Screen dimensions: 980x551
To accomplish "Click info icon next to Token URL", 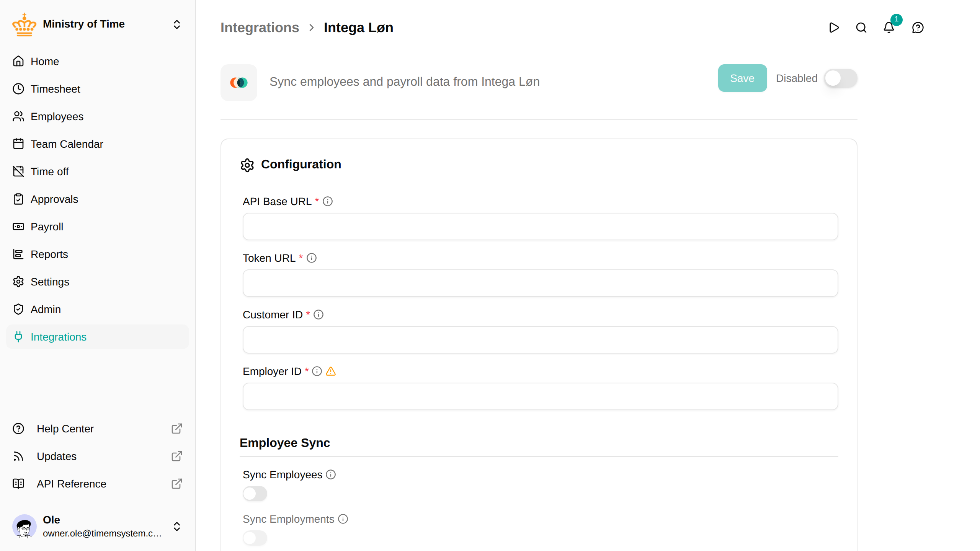I will pyautogui.click(x=312, y=258).
